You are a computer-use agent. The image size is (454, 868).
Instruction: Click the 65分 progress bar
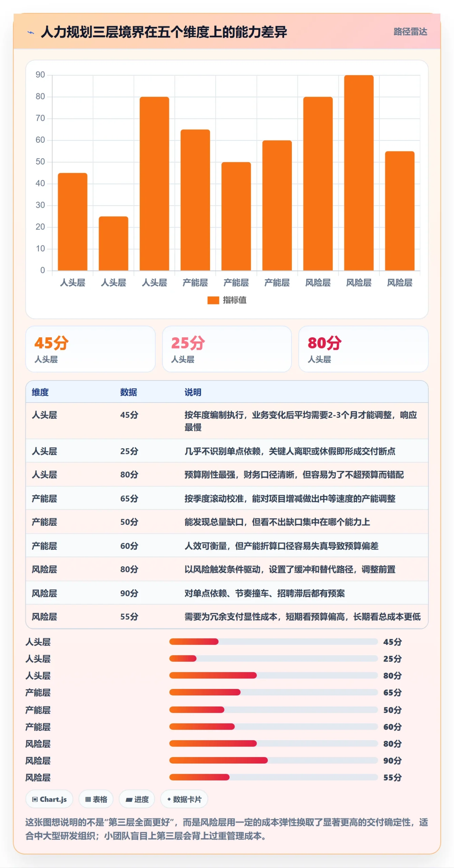(274, 692)
